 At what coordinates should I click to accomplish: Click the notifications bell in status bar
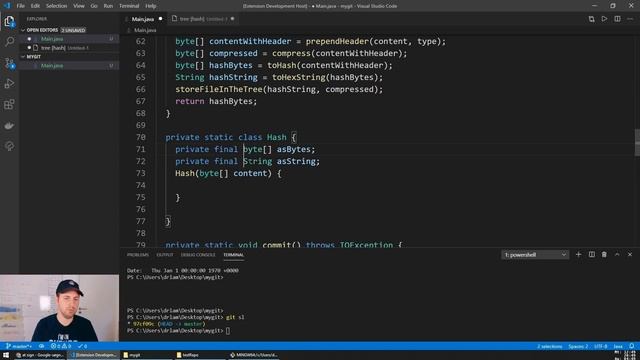coord(632,346)
